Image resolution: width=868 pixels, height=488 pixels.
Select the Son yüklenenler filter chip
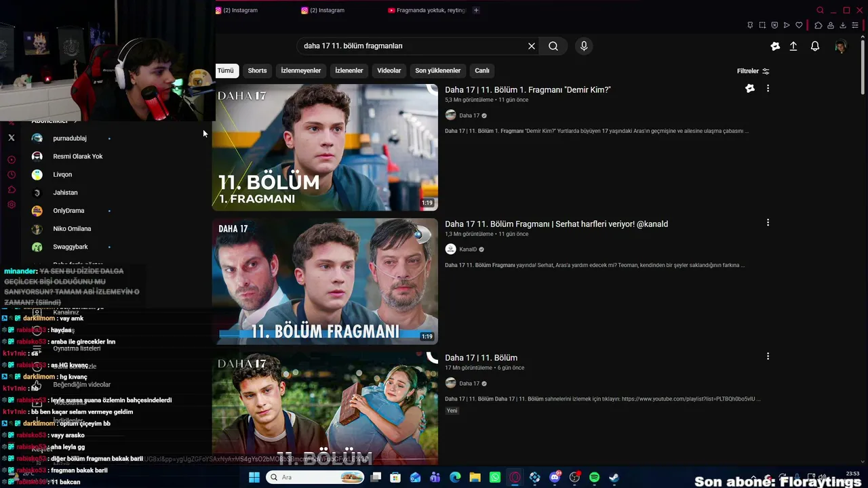pyautogui.click(x=438, y=70)
